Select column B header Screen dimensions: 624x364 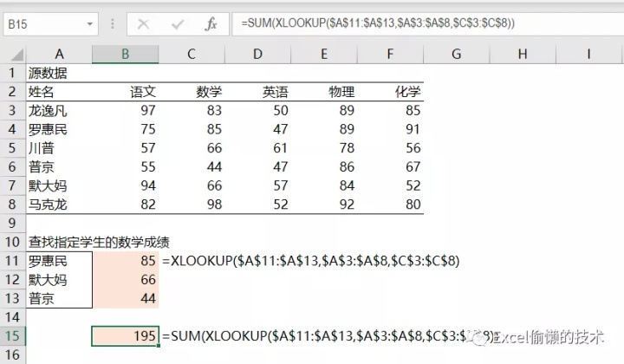pyautogui.click(x=126, y=54)
